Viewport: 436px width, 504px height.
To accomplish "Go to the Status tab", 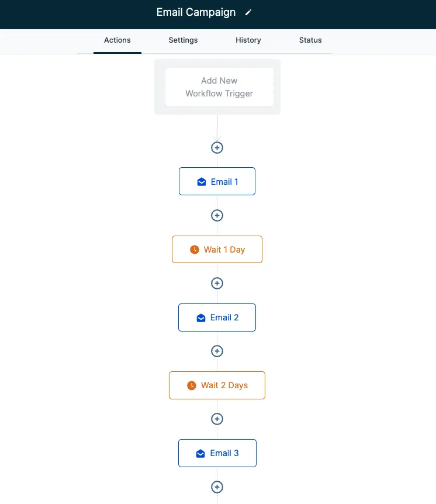I will click(310, 40).
